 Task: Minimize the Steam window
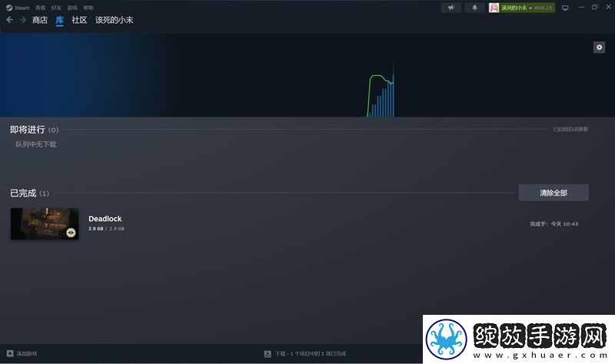[581, 8]
